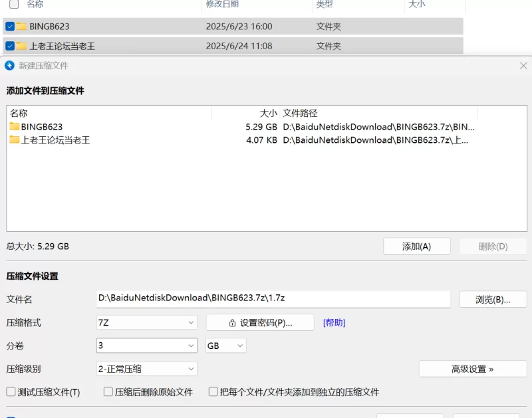Click the 帮助 link
532x418 pixels.
[334, 322]
